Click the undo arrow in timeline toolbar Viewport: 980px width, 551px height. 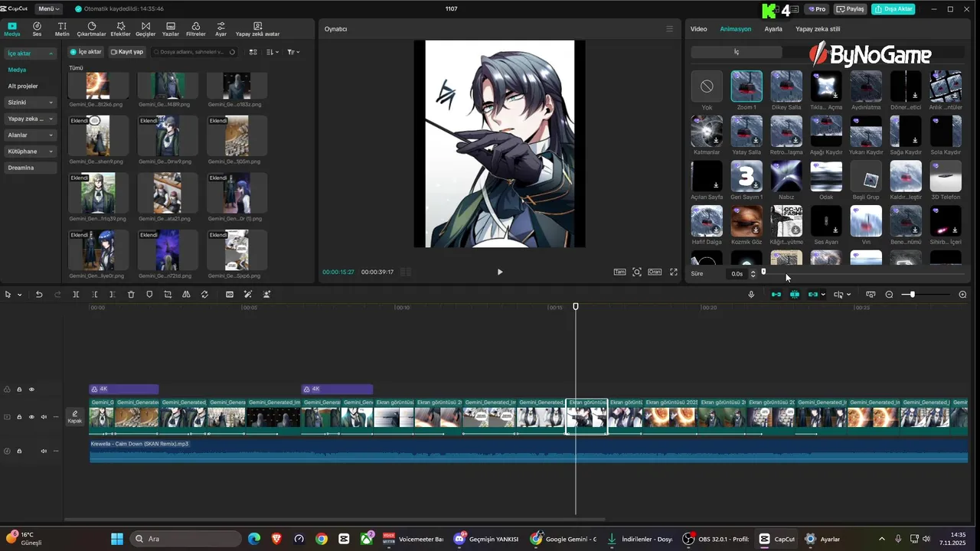[x=39, y=295]
